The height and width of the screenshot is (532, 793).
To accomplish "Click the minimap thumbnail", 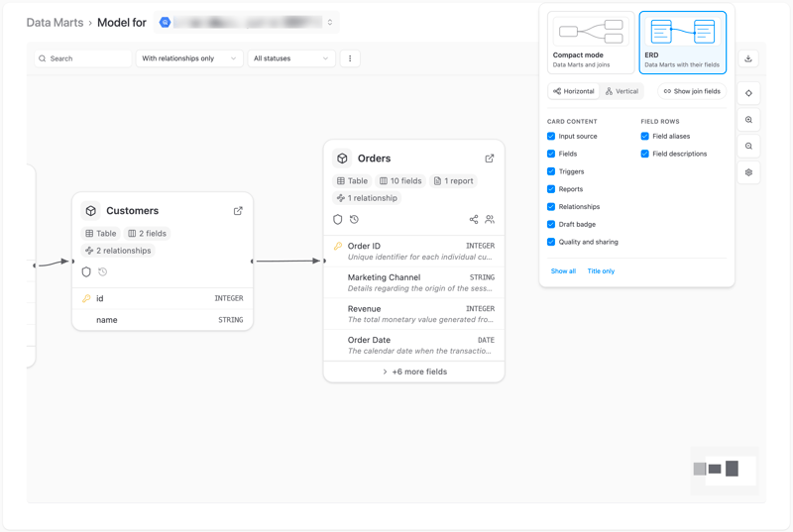I will click(x=725, y=471).
